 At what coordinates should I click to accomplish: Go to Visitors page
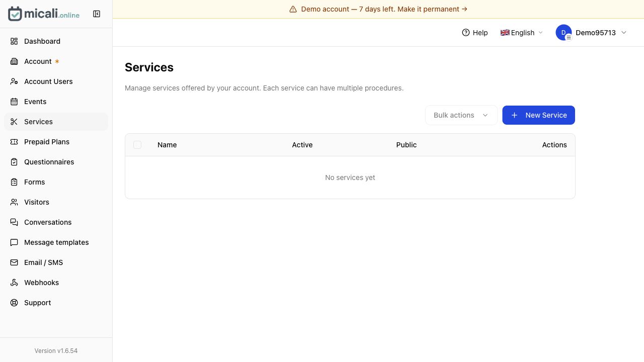pos(56,202)
